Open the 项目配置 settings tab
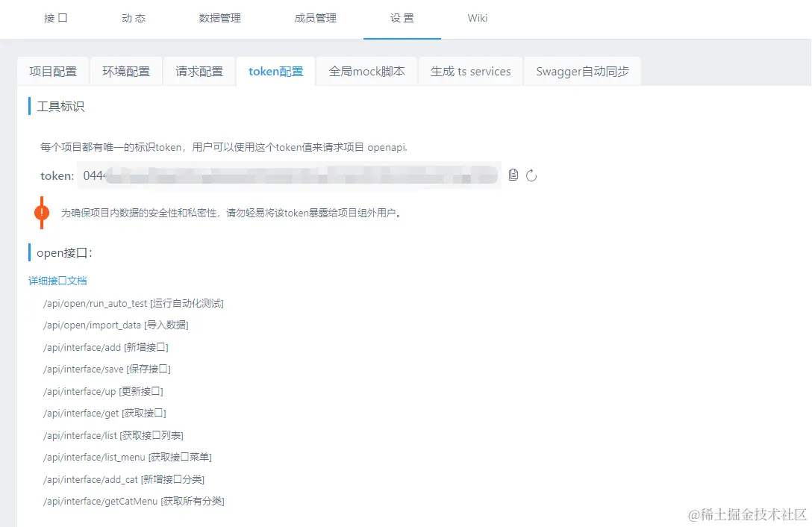This screenshot has height=527, width=812. click(x=53, y=70)
